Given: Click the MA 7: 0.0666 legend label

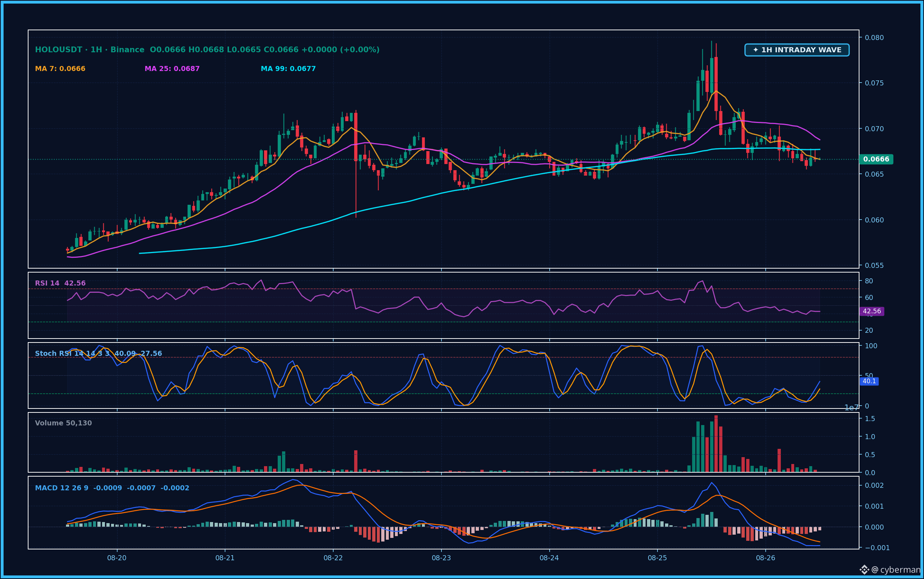Looking at the screenshot, I should tap(60, 69).
